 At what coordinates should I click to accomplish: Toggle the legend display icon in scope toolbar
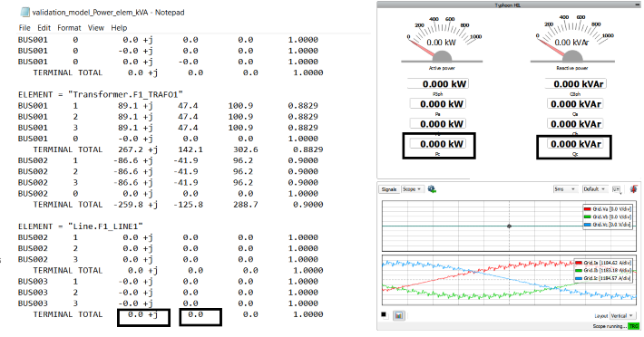click(x=616, y=189)
